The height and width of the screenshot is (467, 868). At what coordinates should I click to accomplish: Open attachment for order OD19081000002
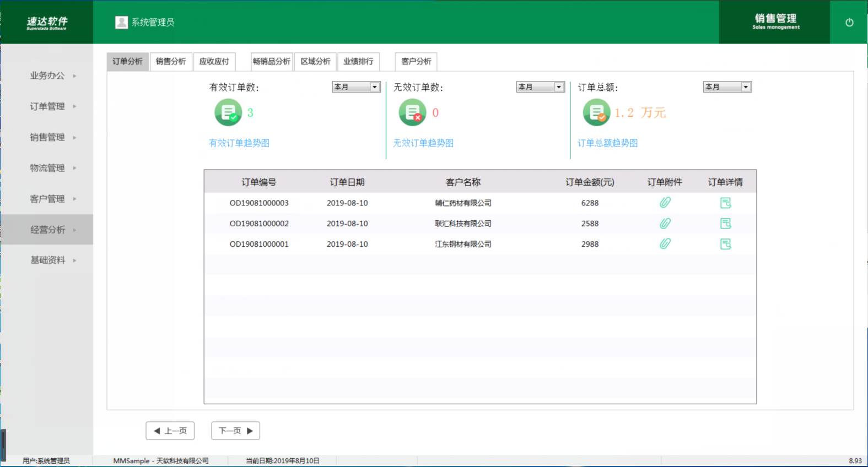665,224
